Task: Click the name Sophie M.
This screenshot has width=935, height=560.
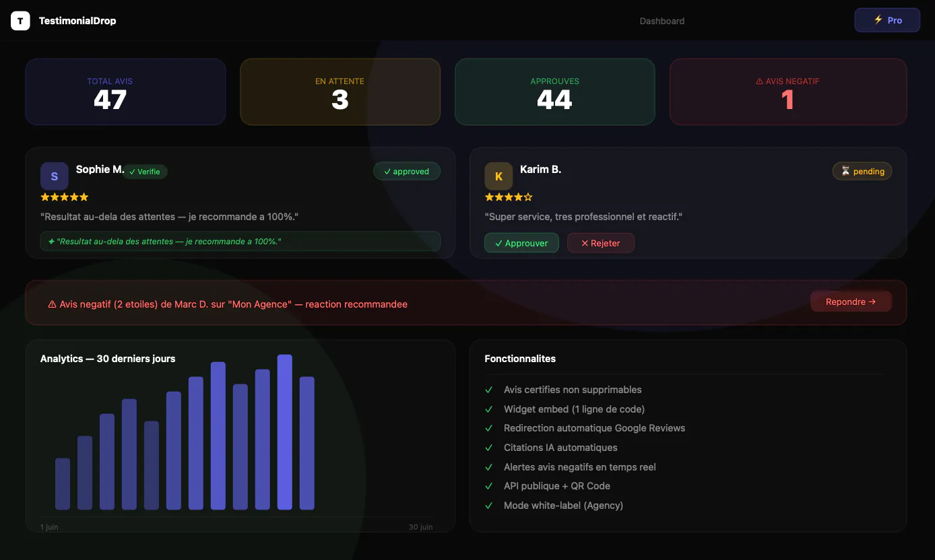Action: (100, 170)
